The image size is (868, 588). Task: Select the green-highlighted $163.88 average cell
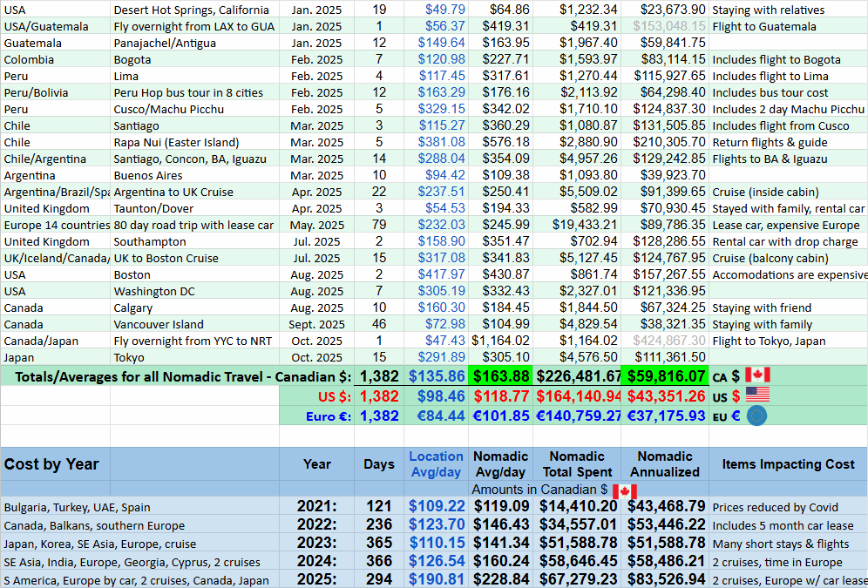pos(501,375)
